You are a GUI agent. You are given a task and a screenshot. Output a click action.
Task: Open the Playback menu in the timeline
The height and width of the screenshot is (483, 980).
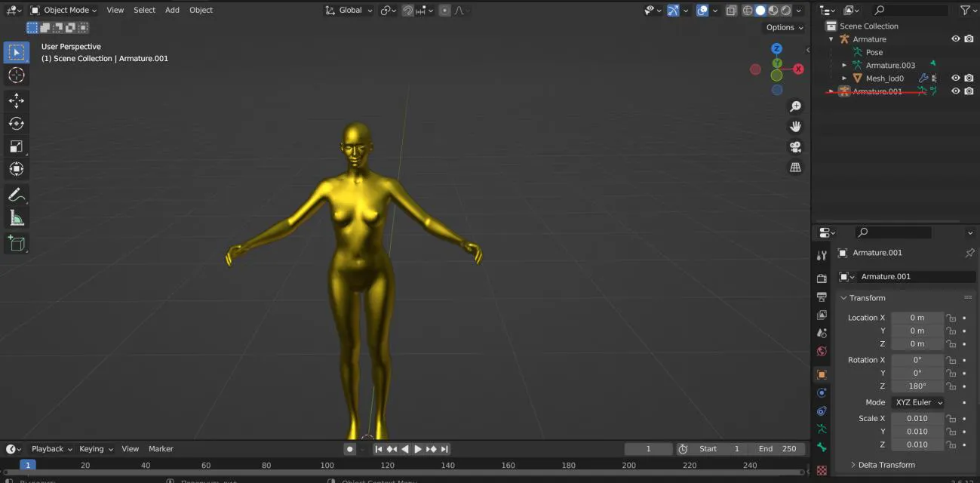(48, 448)
